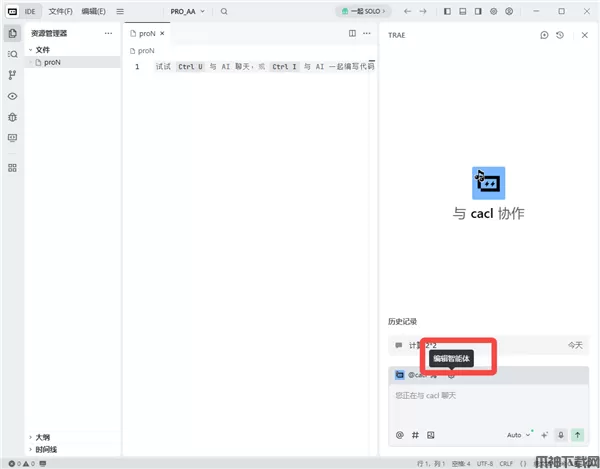
Task: Open the Search view in activity bar
Action: coord(12,54)
